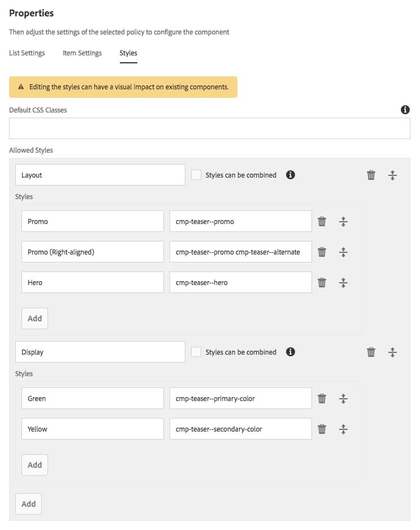Delete the Promo style entry

click(x=322, y=221)
